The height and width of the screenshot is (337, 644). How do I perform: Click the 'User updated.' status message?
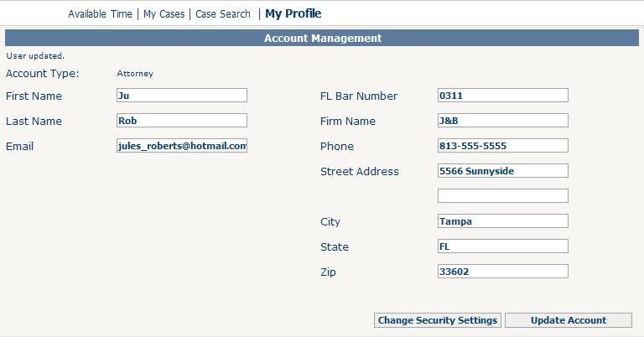tap(35, 56)
